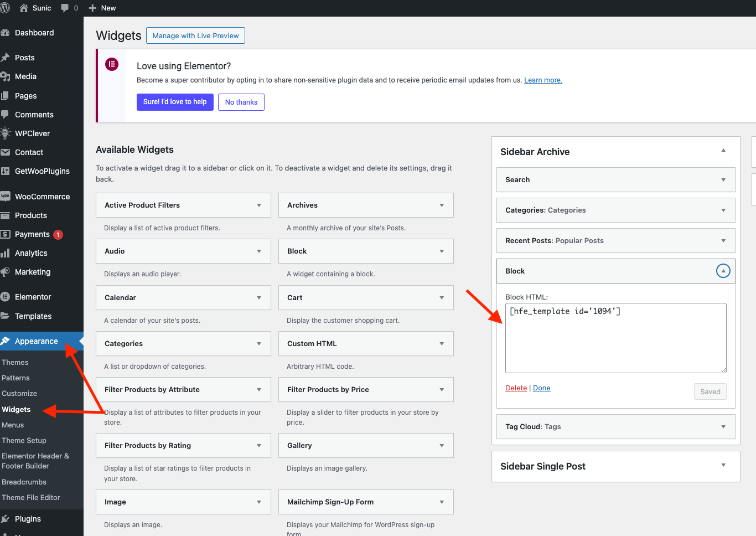Viewport: 756px width, 536px height.
Task: Expand the Tag Cloud widget
Action: 723,427
